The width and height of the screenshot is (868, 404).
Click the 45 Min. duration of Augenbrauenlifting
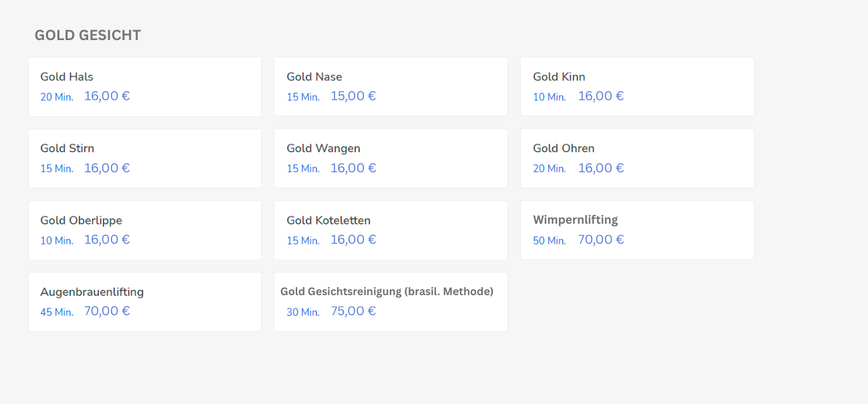click(x=57, y=312)
